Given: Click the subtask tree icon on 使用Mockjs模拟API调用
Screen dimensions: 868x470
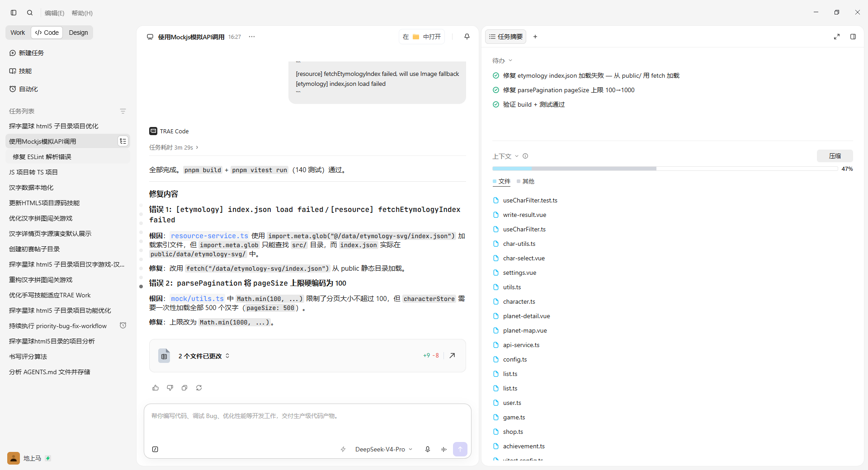Looking at the screenshot, I should (123, 141).
